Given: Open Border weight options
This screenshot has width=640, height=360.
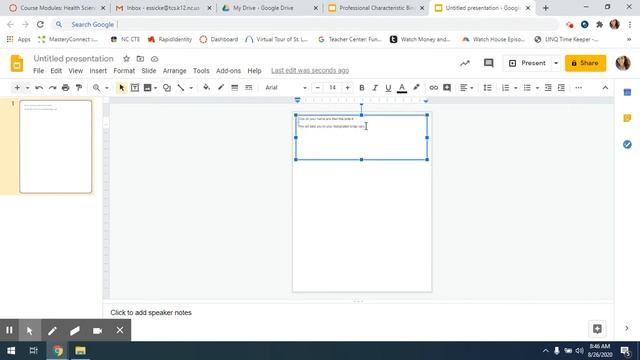Looking at the screenshot, I should (235, 88).
